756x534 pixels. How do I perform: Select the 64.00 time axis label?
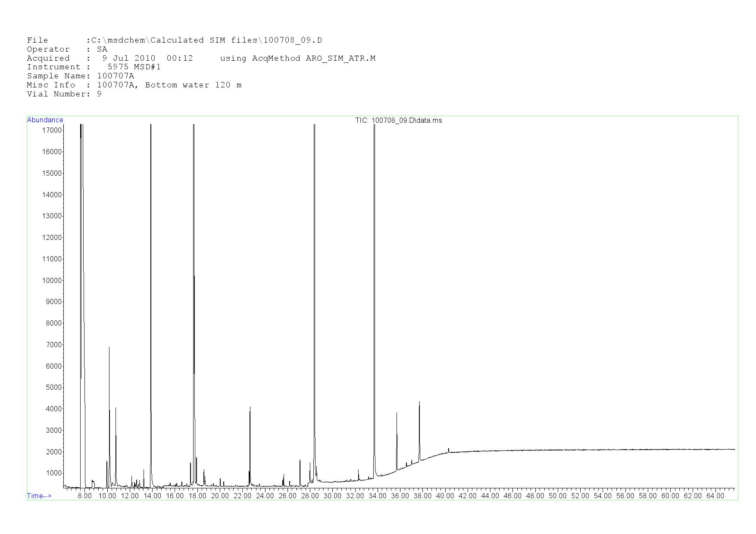[x=715, y=496]
